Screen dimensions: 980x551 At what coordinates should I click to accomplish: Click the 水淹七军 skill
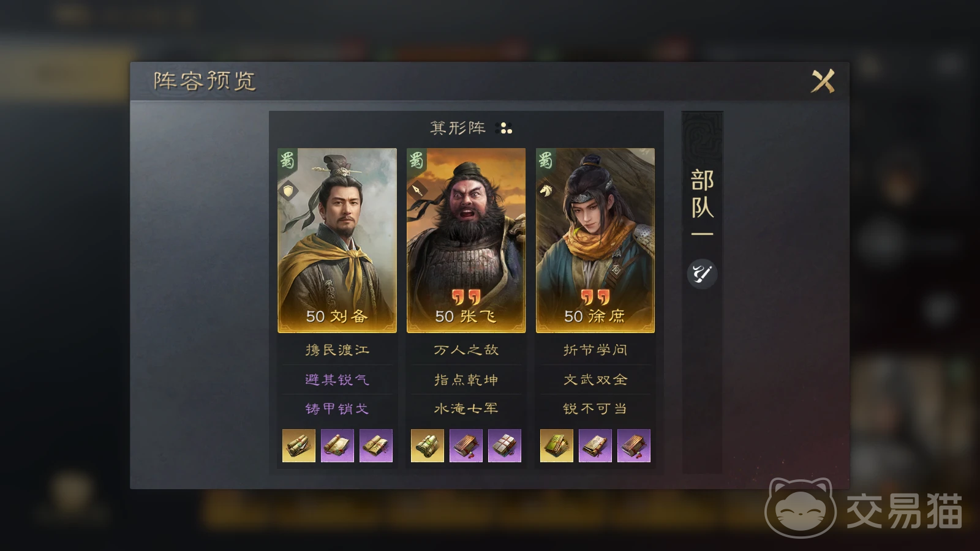coord(466,408)
